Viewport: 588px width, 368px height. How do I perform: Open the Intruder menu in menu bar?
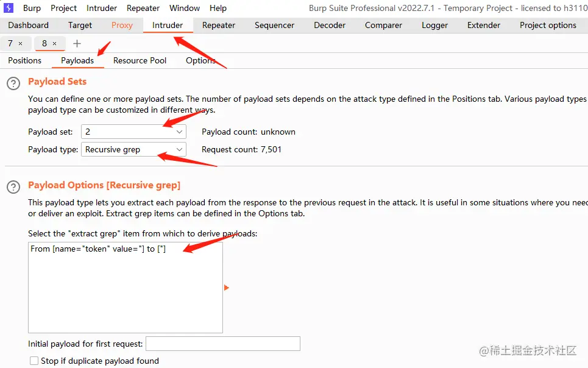[x=102, y=8]
